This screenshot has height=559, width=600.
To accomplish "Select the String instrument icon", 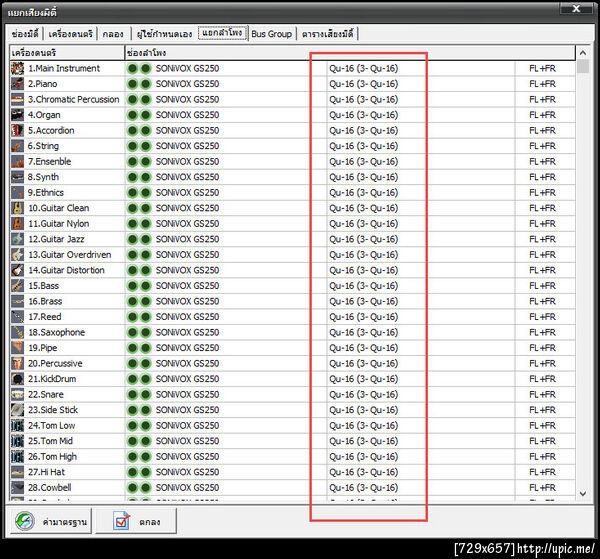I will (x=17, y=146).
